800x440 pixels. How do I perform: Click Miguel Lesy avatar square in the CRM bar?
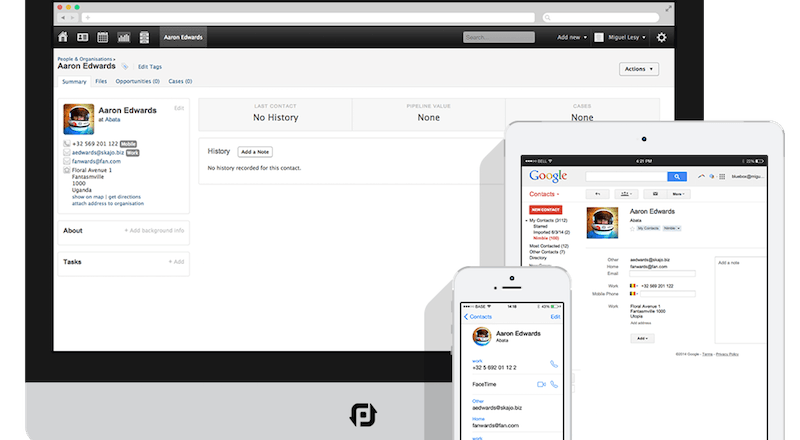click(599, 37)
